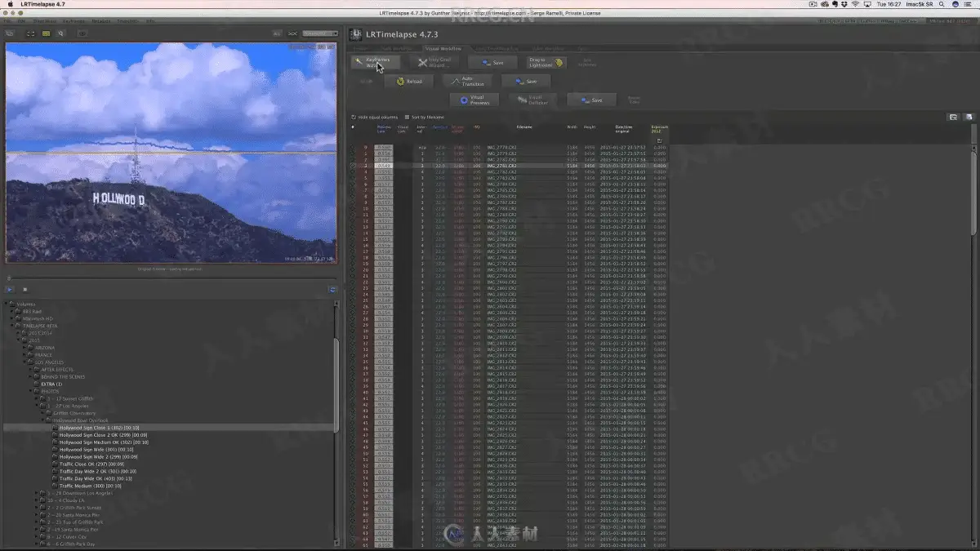This screenshot has width=980, height=551.
Task: Open the Keyframes menu in menu bar
Action: [73, 20]
